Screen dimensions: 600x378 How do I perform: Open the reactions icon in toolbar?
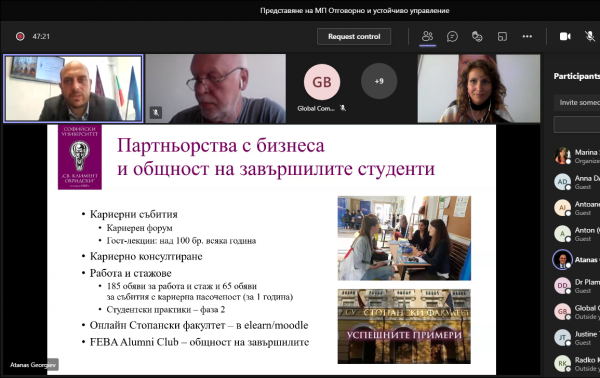tap(477, 36)
